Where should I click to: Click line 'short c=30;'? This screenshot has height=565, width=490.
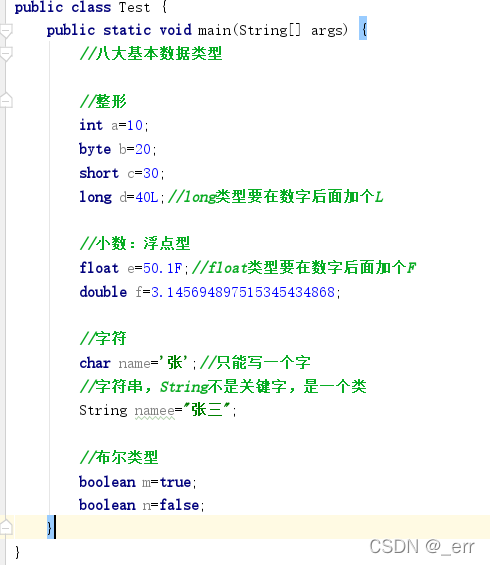point(122,173)
